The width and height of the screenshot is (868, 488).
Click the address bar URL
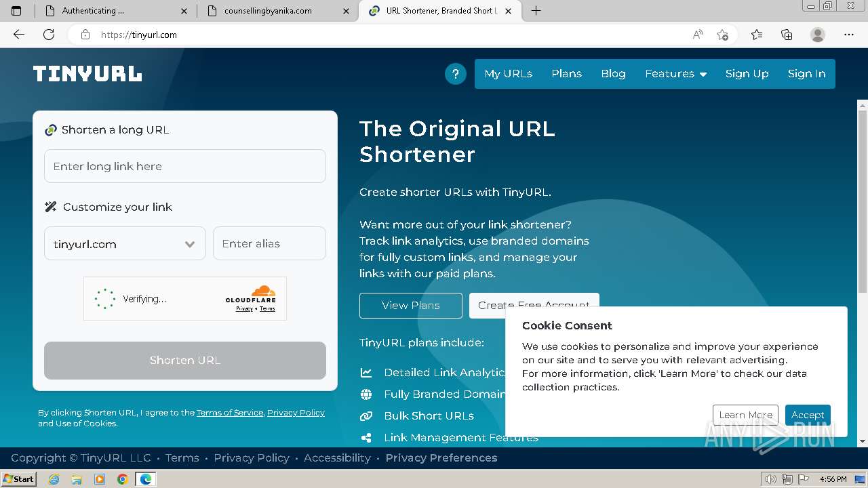pyautogui.click(x=139, y=35)
